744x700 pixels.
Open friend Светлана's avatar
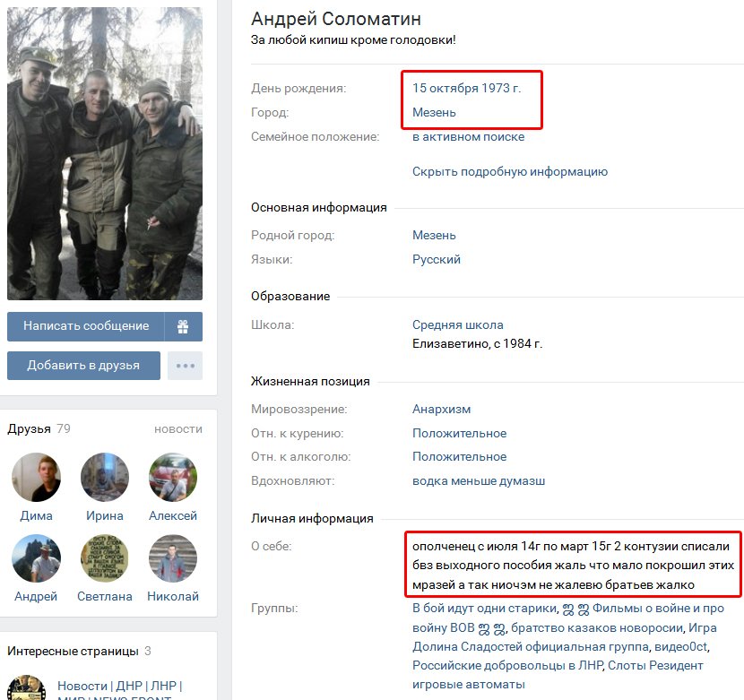click(x=104, y=558)
